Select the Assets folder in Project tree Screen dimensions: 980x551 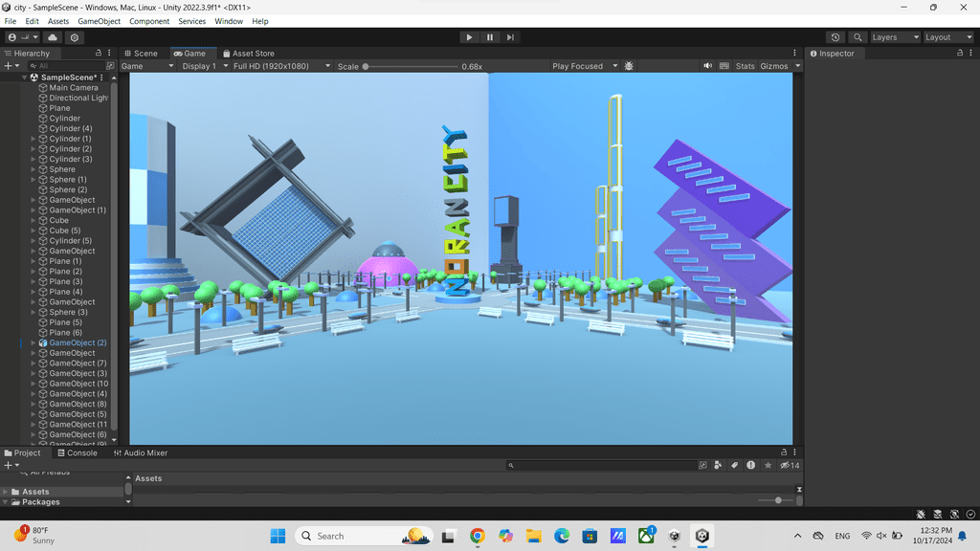coord(35,492)
